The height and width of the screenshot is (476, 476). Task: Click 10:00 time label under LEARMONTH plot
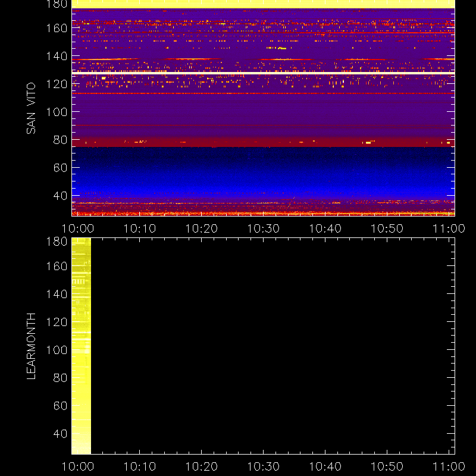click(78, 466)
